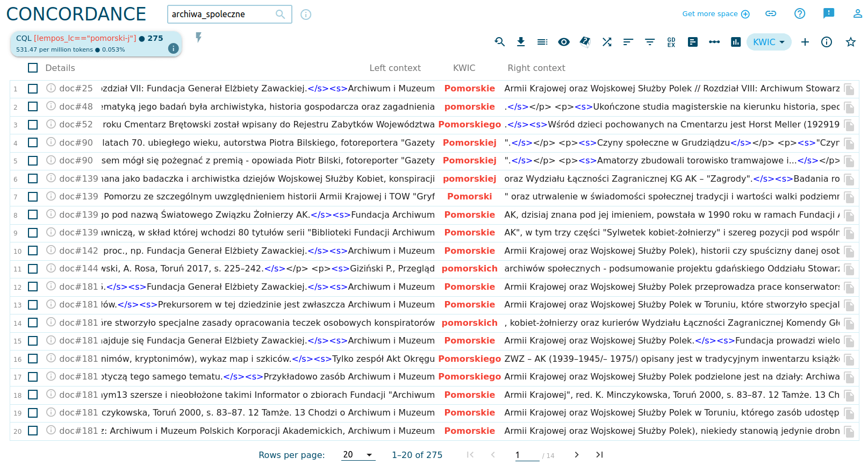
Task: Open details of doc#48
Action: click(76, 106)
